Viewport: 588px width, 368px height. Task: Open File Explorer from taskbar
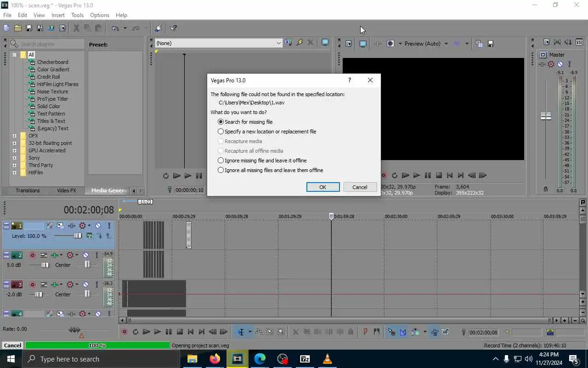(192, 359)
